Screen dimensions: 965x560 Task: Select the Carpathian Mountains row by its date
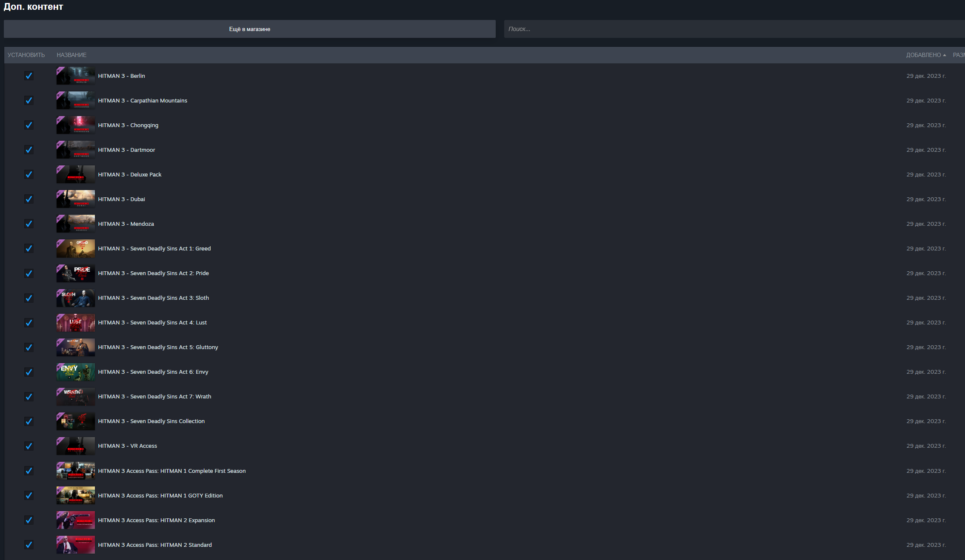click(x=926, y=100)
